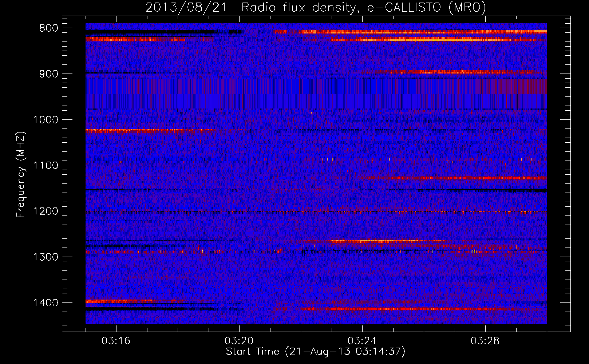Click the 1400 frequency axis label

pyautogui.click(x=46, y=303)
